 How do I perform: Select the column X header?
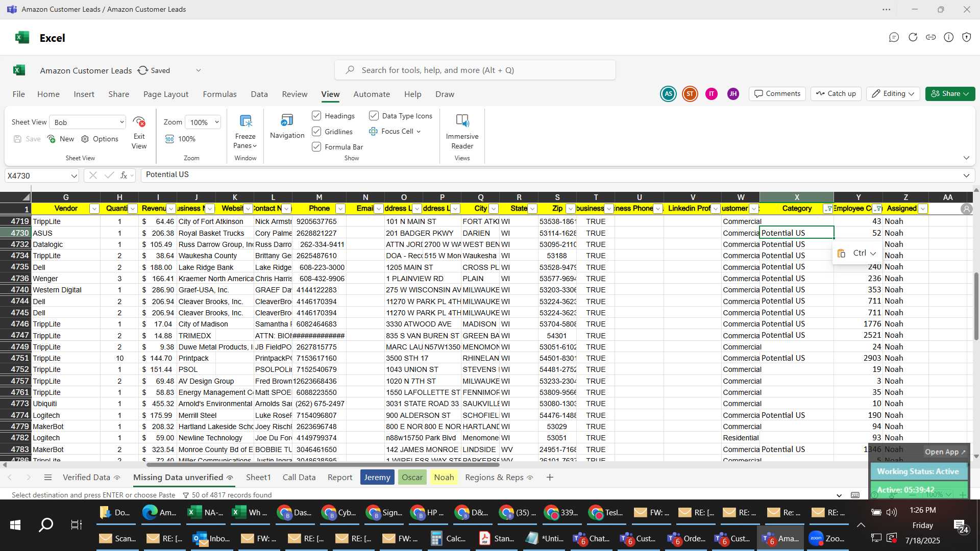click(x=796, y=197)
